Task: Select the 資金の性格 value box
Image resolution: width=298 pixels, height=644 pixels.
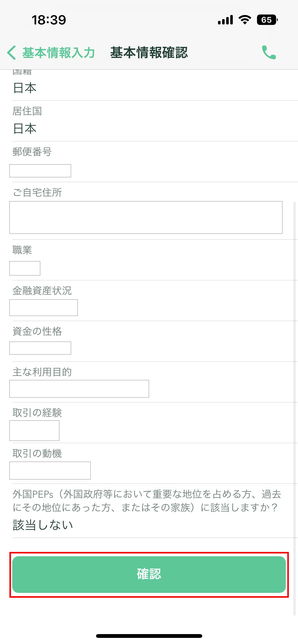Action: 40,348
